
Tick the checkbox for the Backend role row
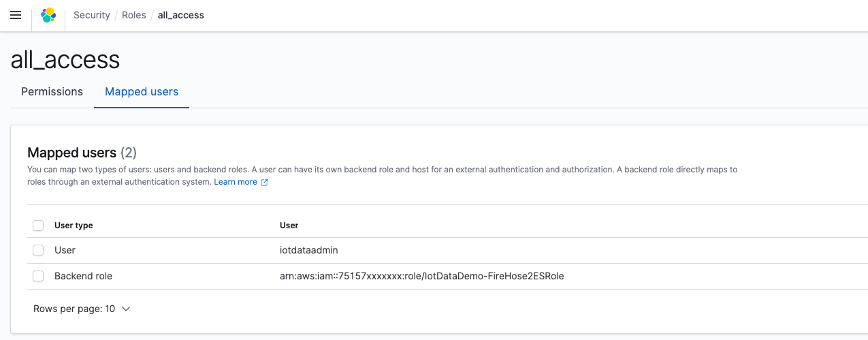38,276
